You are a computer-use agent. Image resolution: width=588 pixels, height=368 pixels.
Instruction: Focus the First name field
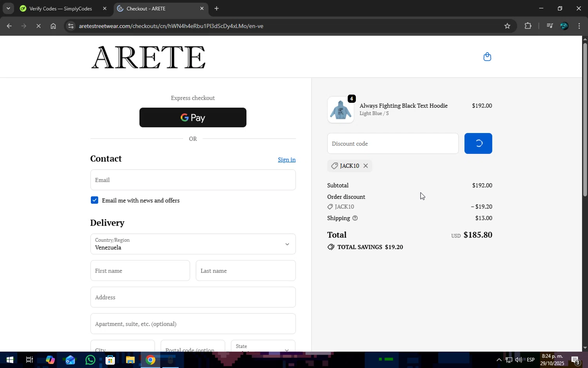(x=140, y=270)
